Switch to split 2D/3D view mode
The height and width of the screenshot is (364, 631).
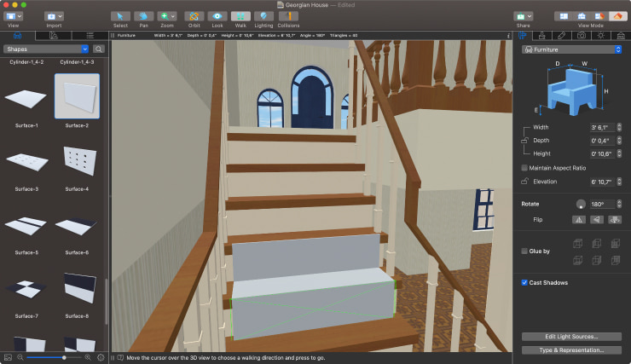point(599,16)
